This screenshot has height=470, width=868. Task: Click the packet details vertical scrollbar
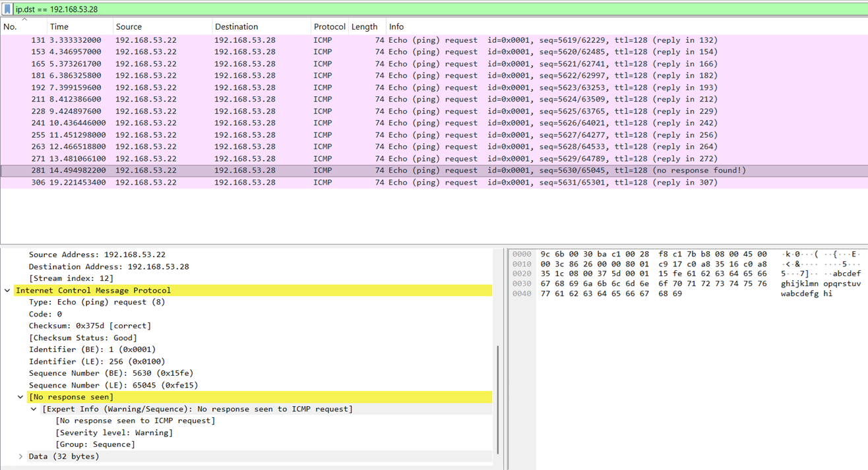pos(497,399)
